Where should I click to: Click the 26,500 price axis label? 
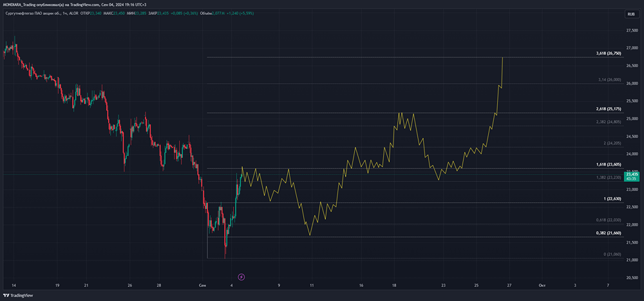click(632, 66)
